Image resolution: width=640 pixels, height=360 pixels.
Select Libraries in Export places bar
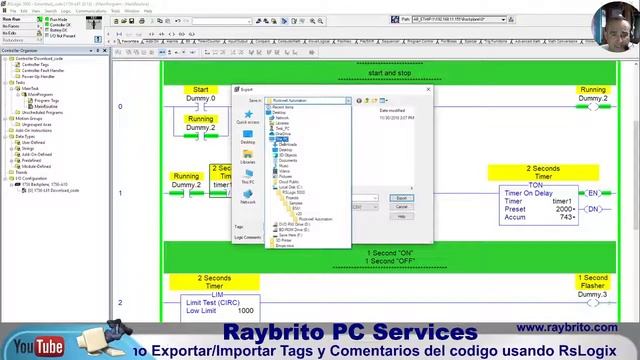248,157
